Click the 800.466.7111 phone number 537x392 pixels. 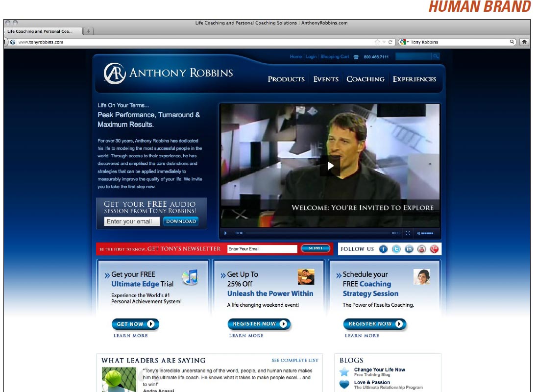(x=376, y=57)
